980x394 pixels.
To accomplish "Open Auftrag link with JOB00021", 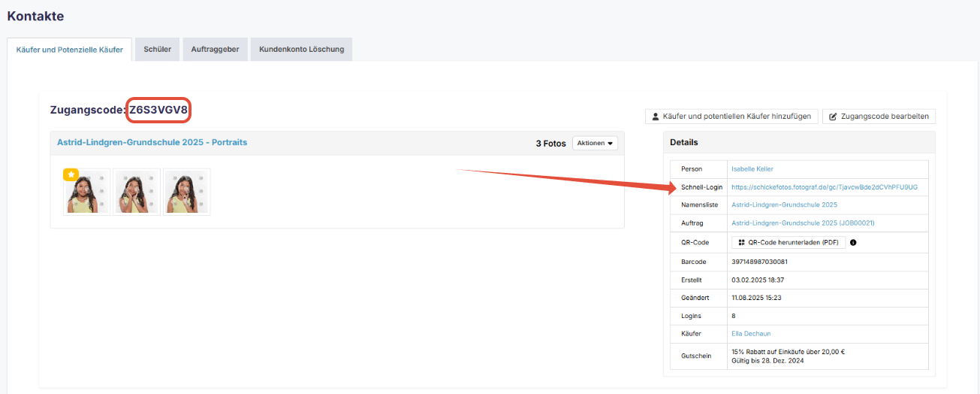I will coord(803,223).
